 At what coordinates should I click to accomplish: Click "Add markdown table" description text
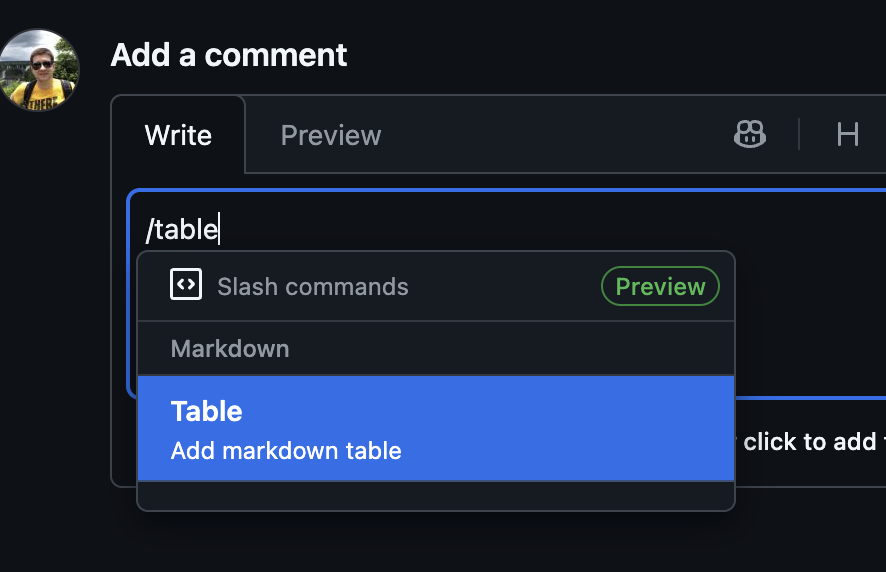[286, 451]
